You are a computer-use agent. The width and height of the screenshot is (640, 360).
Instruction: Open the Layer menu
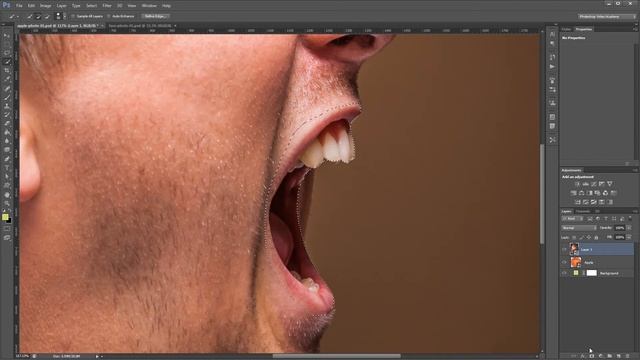coord(62,6)
